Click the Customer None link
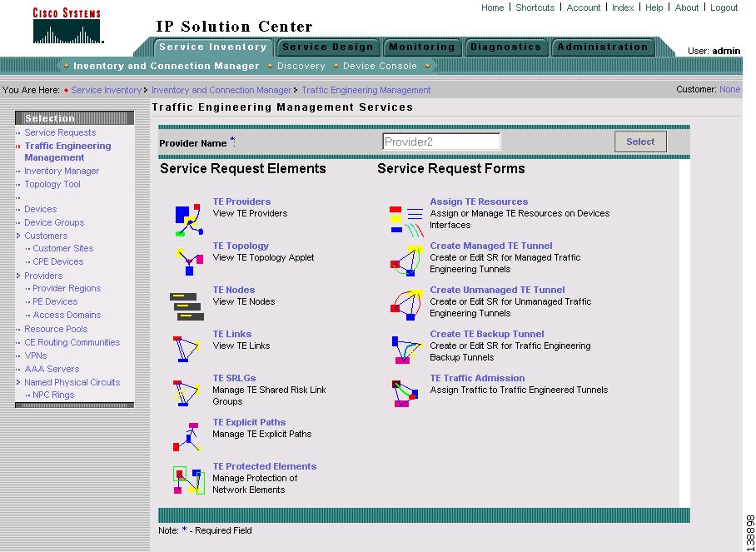756x552 pixels. pos(729,89)
